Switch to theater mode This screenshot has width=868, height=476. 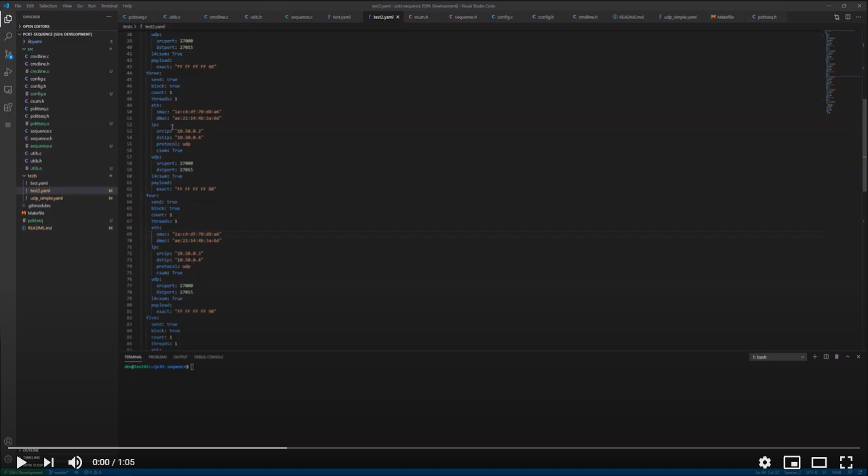(x=819, y=462)
